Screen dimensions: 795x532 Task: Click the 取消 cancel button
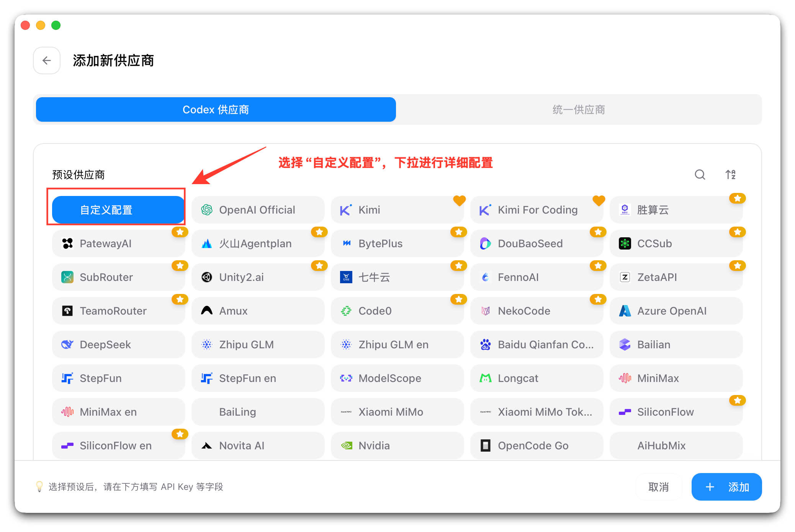(659, 487)
